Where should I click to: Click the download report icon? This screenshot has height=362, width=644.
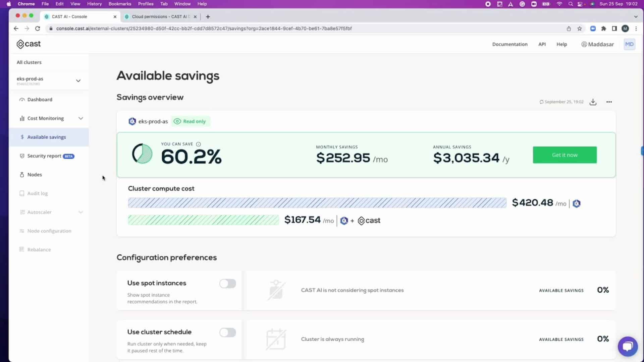click(x=593, y=102)
